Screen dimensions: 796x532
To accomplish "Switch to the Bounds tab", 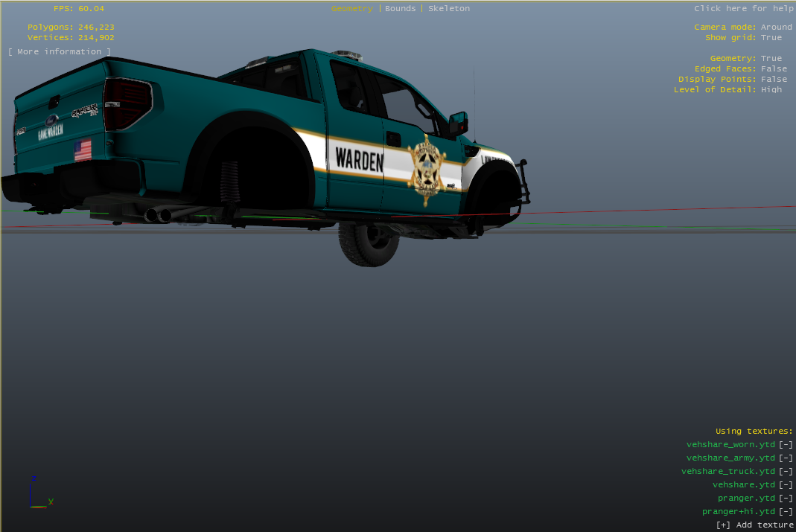I will coord(400,9).
